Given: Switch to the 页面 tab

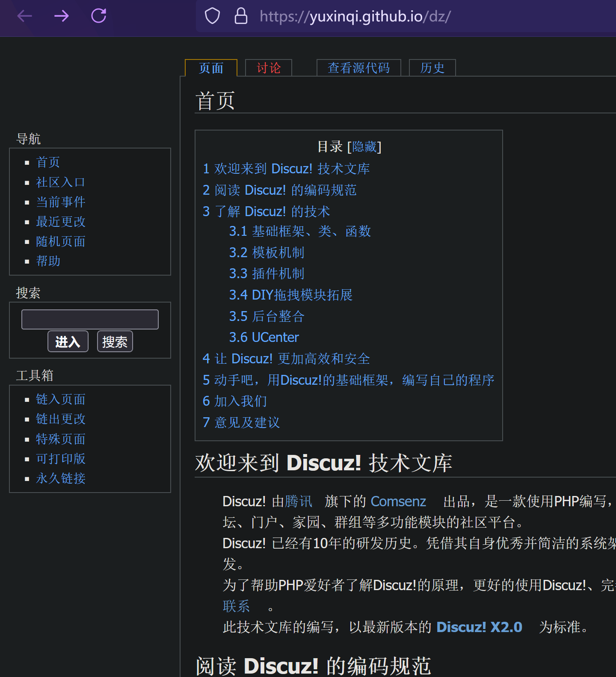Looking at the screenshot, I should coord(211,68).
